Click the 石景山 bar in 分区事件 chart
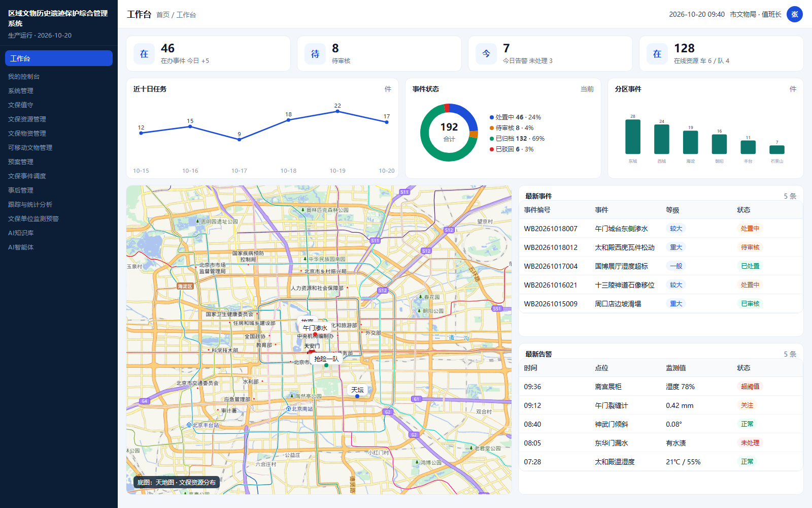 [777, 150]
